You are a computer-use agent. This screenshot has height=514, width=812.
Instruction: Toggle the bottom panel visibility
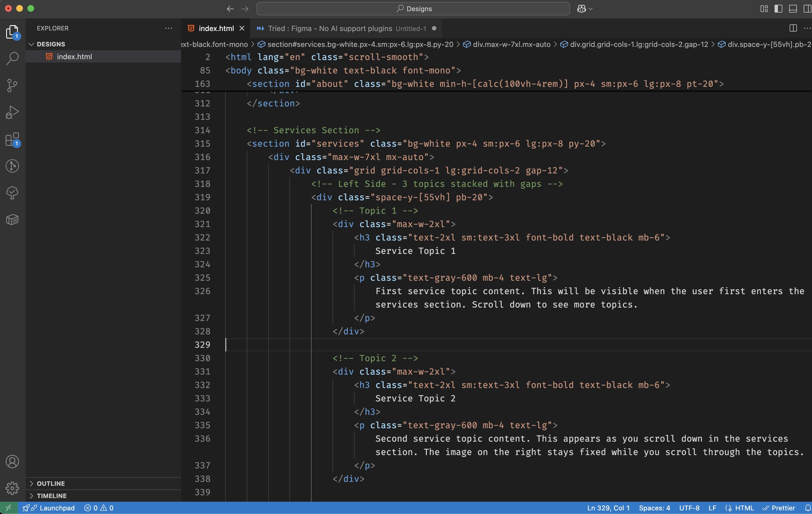click(792, 8)
